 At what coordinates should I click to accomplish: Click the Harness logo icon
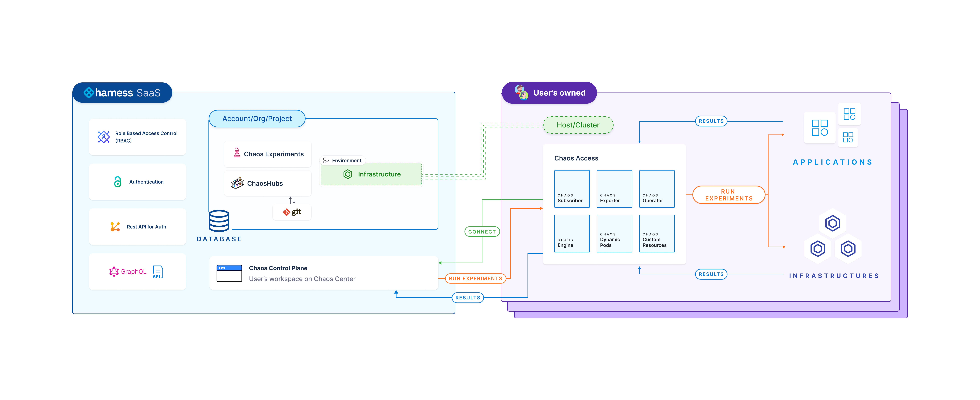(89, 93)
